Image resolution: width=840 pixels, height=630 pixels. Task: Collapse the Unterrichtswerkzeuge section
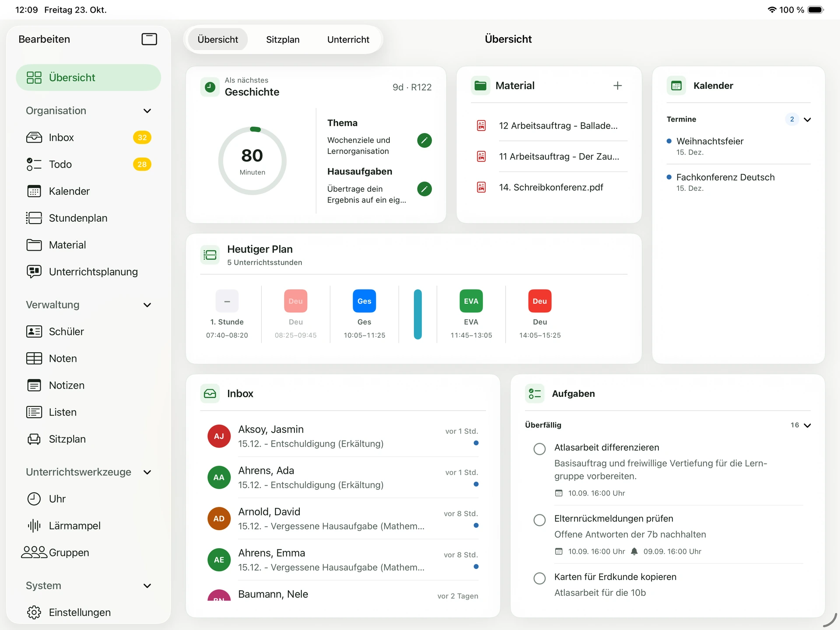147,472
